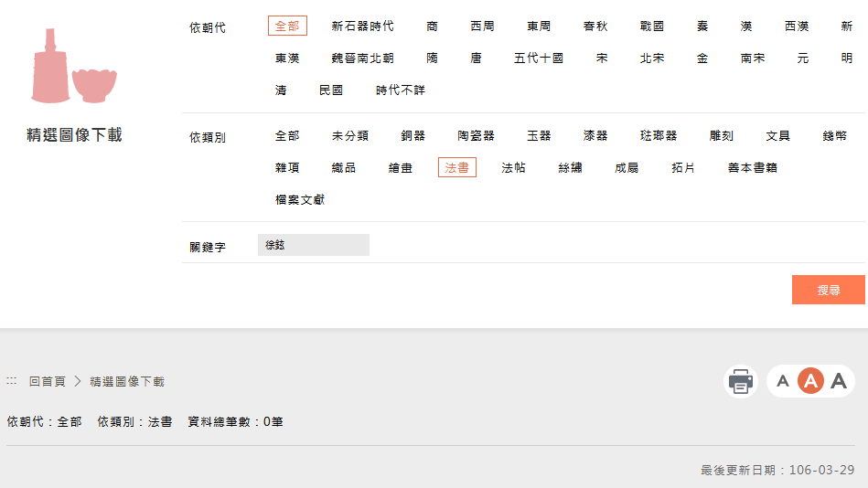Screen dimensions: 868x488
Task: Select medium font size orange A
Action: (x=810, y=381)
